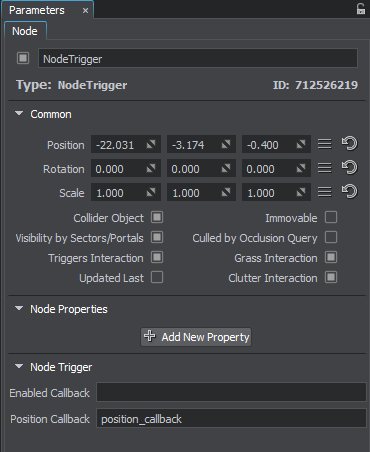Viewport: 370px width, 452px height.
Task: Select the Node tab
Action: coord(25,31)
